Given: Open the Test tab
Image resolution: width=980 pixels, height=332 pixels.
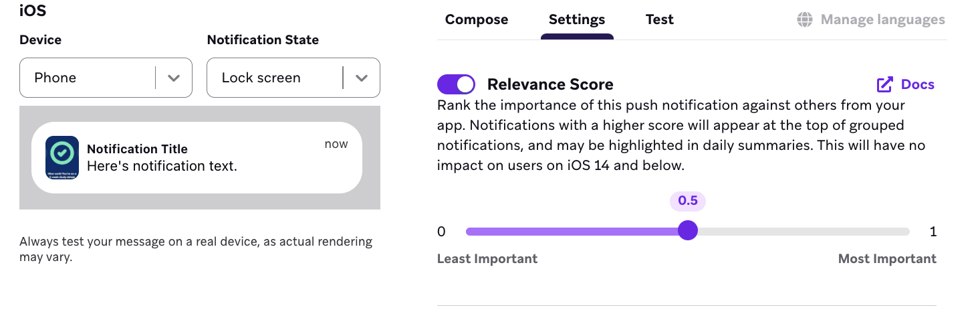Looking at the screenshot, I should point(660,20).
